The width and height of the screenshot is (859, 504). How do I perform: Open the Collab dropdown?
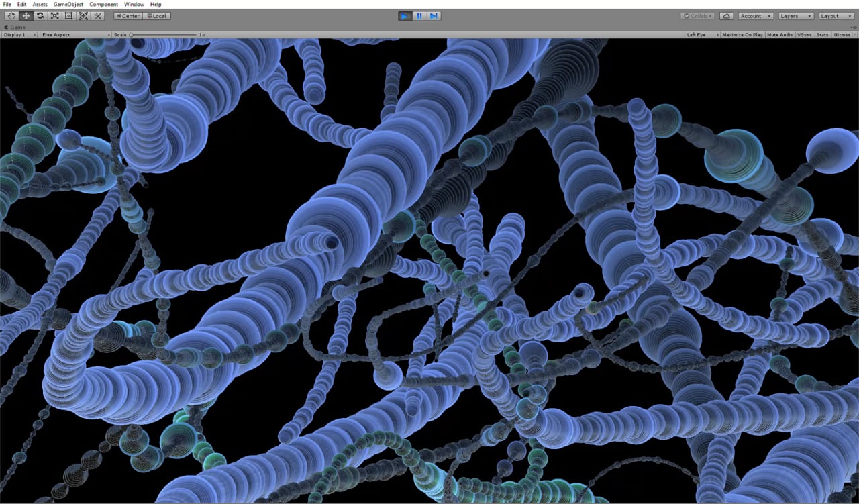click(x=697, y=15)
